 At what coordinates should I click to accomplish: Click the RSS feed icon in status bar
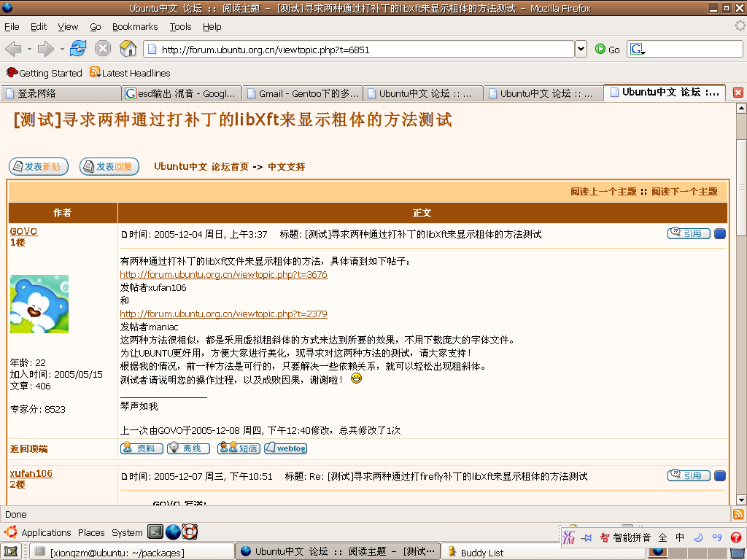(x=738, y=514)
